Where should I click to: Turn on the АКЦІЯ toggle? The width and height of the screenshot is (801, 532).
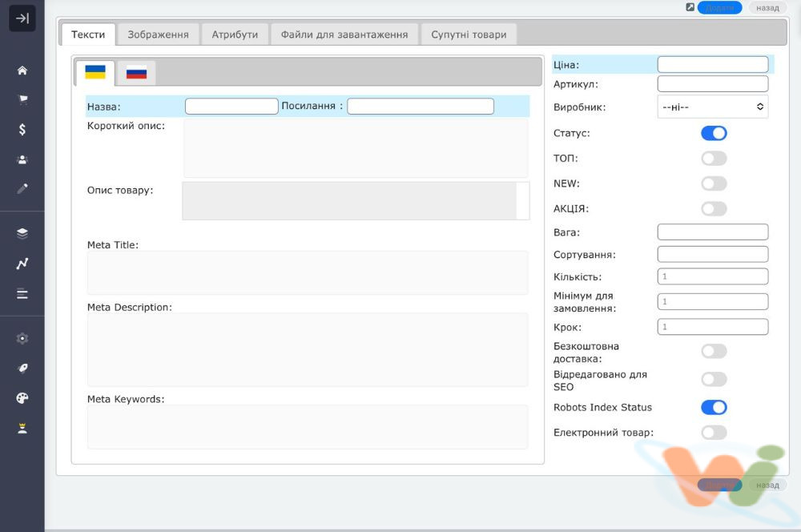tap(714, 209)
